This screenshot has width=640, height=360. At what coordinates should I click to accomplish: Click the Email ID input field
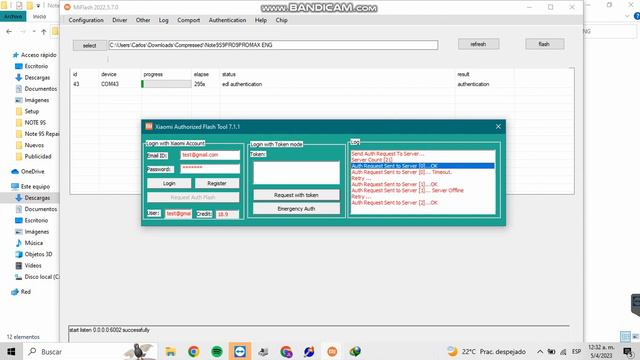tap(210, 155)
